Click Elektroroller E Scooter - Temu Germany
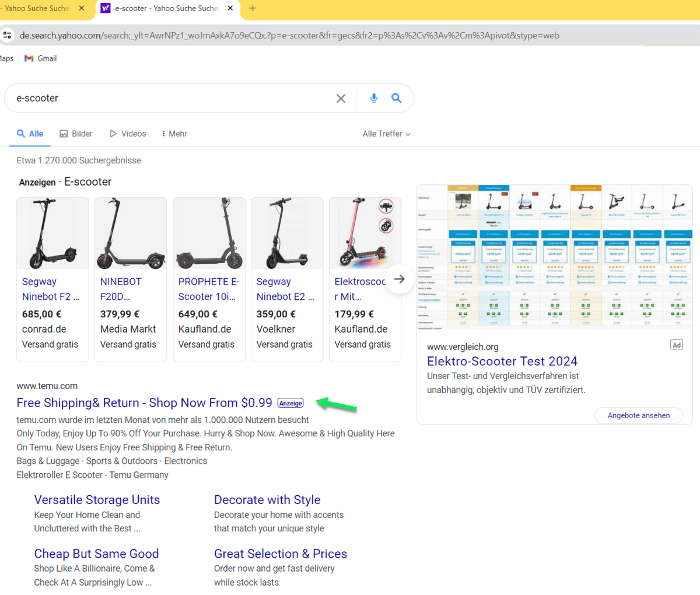Image resolution: width=700 pixels, height=595 pixels. point(92,475)
